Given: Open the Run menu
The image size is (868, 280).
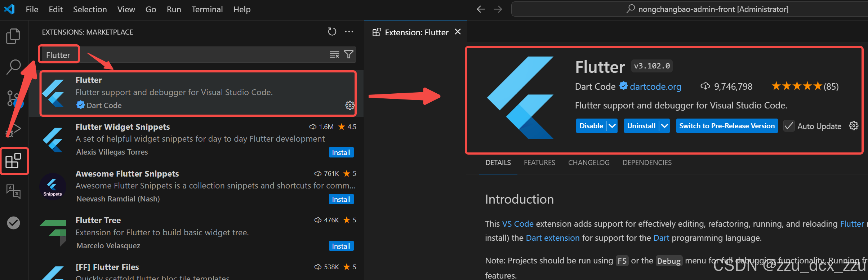Looking at the screenshot, I should 174,9.
